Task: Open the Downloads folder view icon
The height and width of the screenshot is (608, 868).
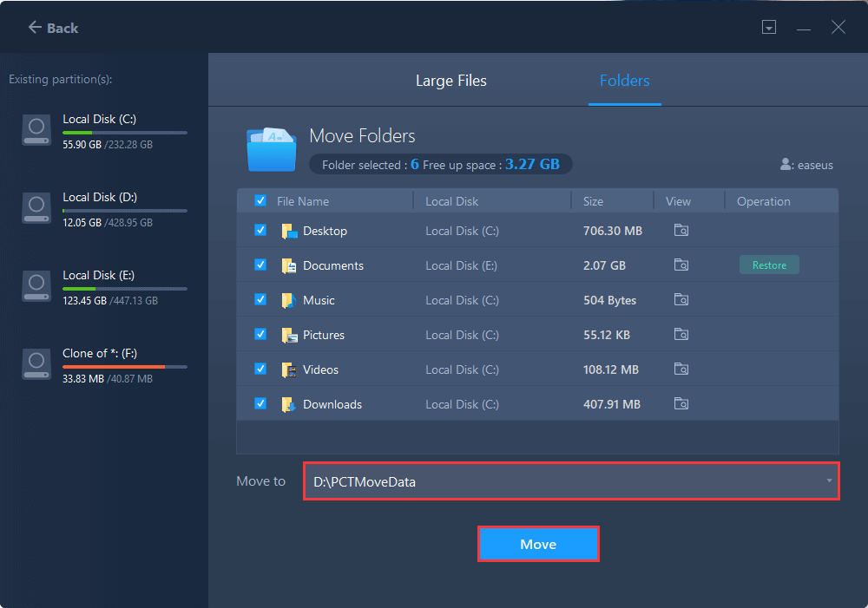Action: [681, 404]
